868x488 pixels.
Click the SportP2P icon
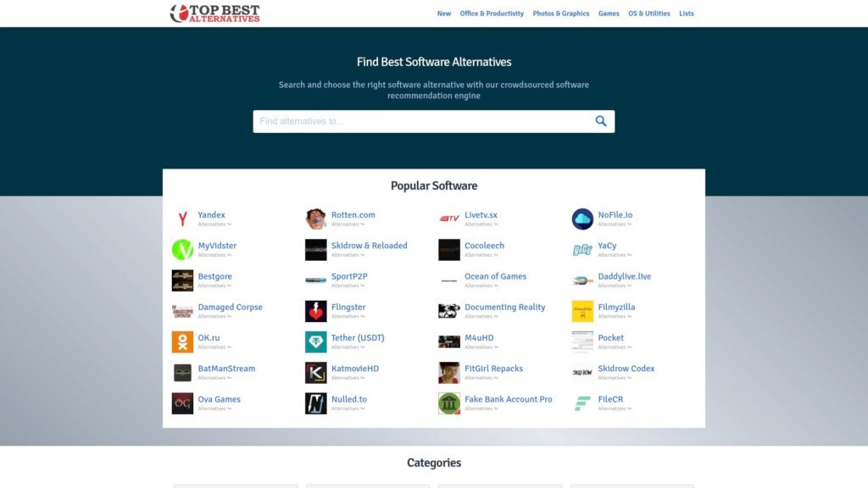point(316,280)
